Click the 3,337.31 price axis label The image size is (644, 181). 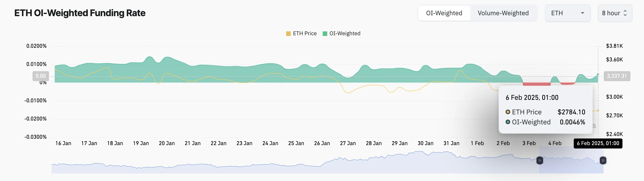(x=617, y=76)
